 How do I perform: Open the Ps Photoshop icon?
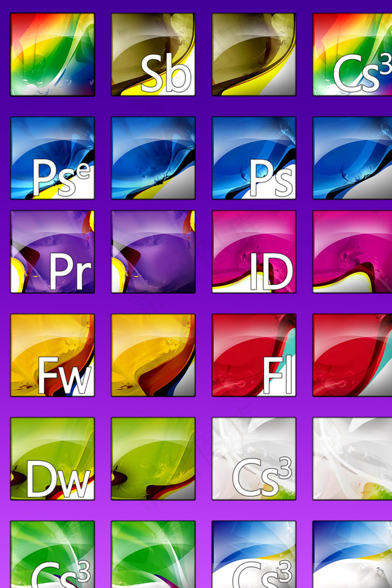[254, 158]
